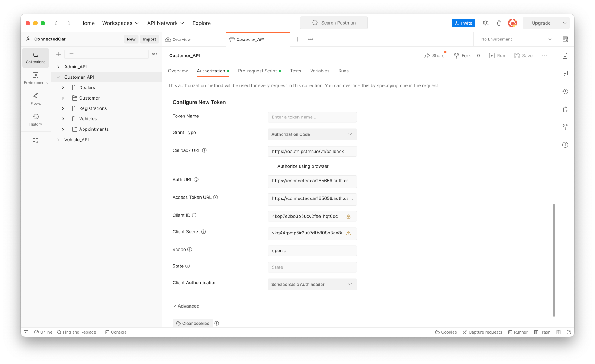
Task: Click the Fork button
Action: 462,56
